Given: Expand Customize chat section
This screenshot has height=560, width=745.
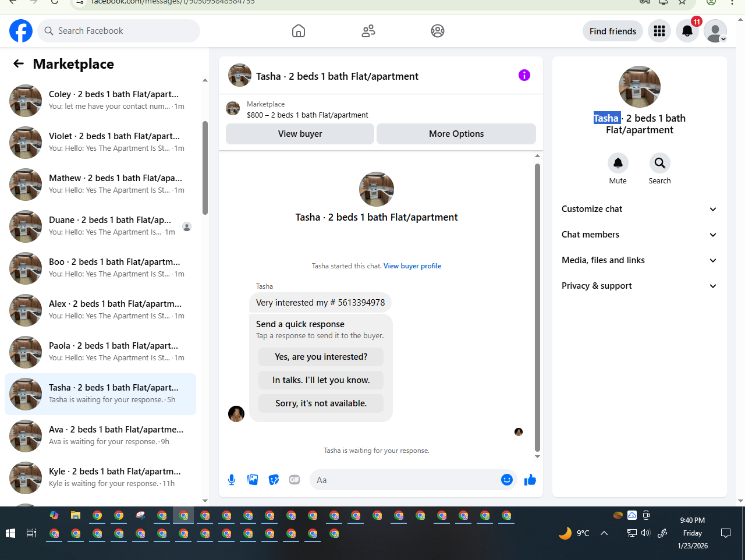Looking at the screenshot, I should [640, 209].
